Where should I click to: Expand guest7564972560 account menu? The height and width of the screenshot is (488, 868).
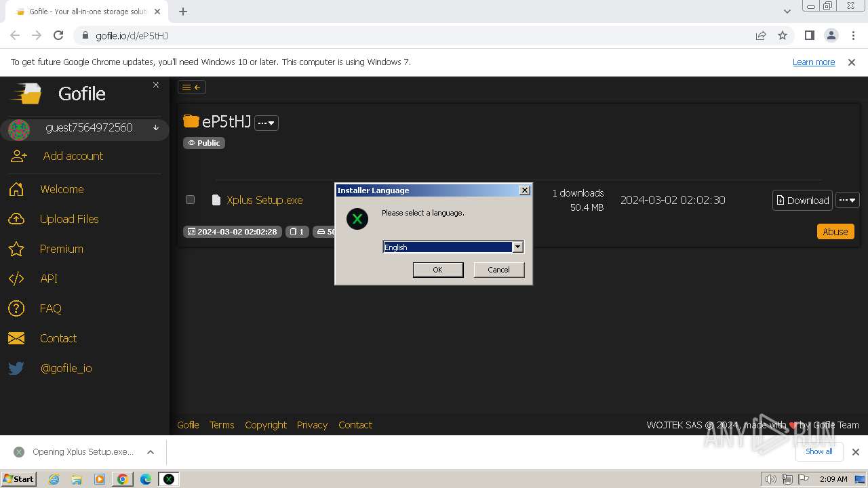pyautogui.click(x=156, y=128)
